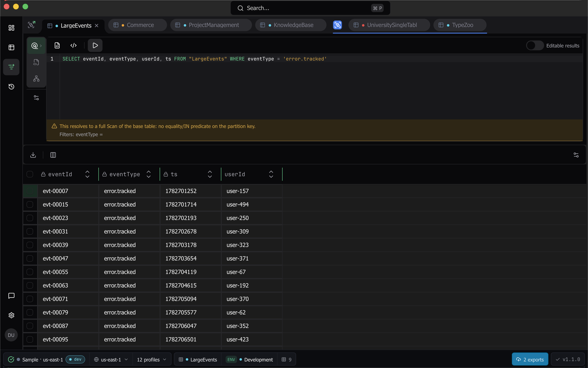Viewport: 588px width, 368px height.
Task: Open the feedback chat icon in sidebar
Action: 11,296
